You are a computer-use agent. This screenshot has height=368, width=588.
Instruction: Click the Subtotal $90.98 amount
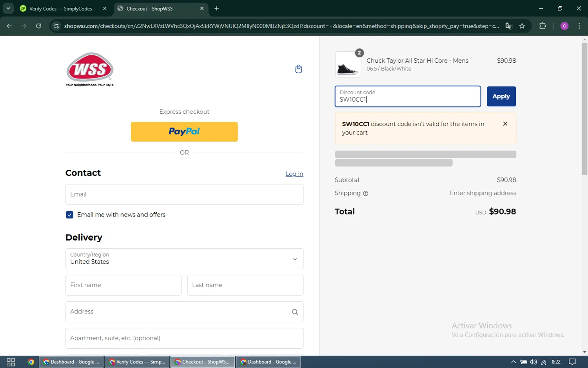click(x=506, y=180)
